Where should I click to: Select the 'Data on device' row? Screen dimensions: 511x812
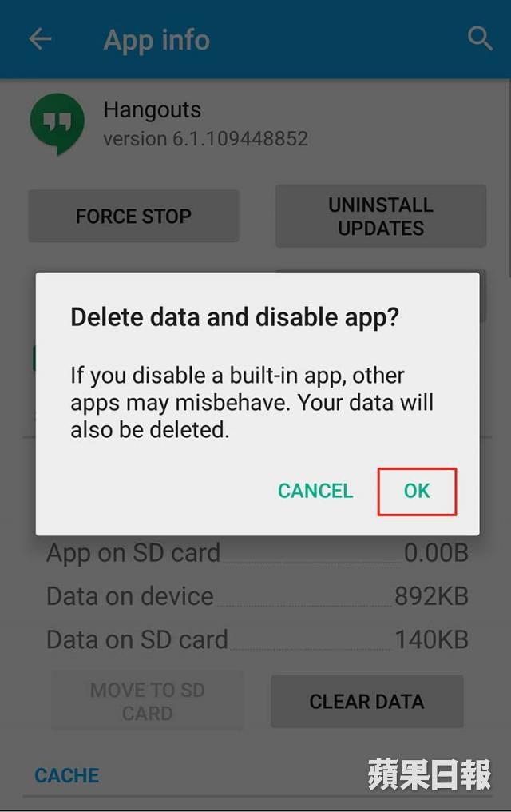pyautogui.click(x=258, y=596)
